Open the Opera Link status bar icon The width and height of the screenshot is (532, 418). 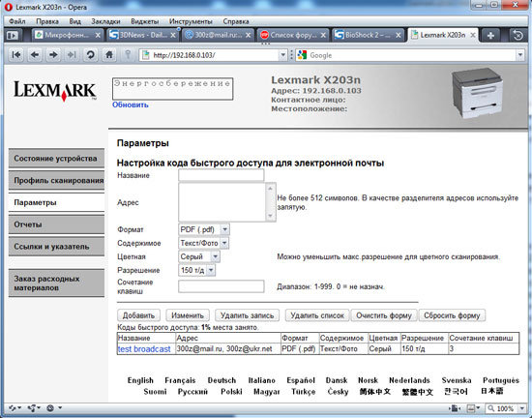tap(15, 407)
